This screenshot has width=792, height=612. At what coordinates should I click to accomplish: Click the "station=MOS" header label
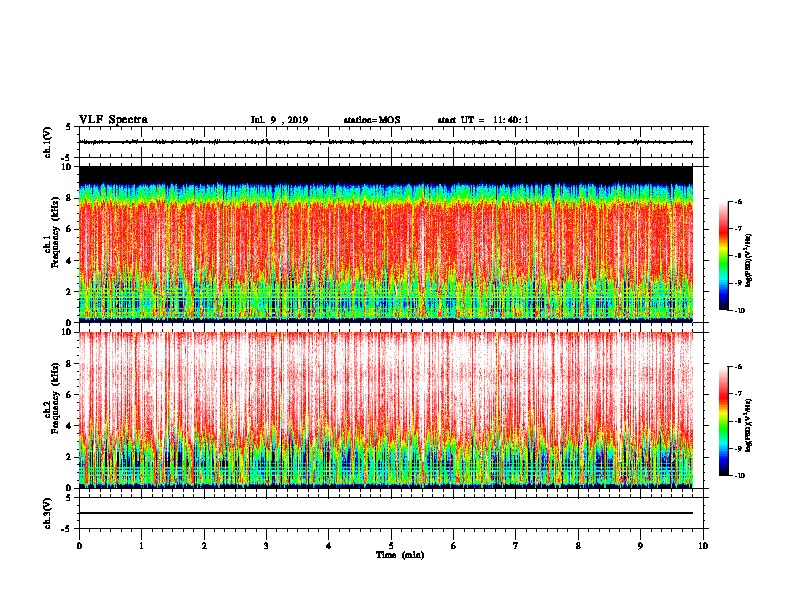point(372,120)
